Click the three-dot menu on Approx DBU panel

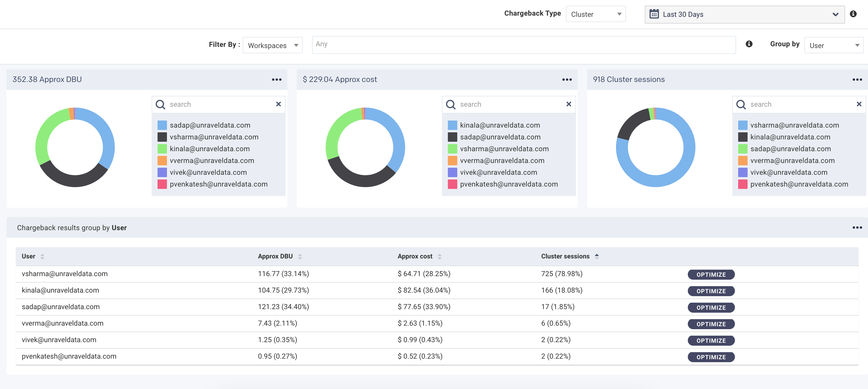[277, 79]
